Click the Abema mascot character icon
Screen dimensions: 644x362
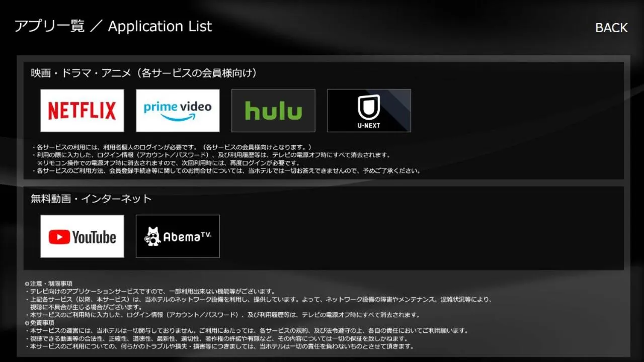(152, 236)
